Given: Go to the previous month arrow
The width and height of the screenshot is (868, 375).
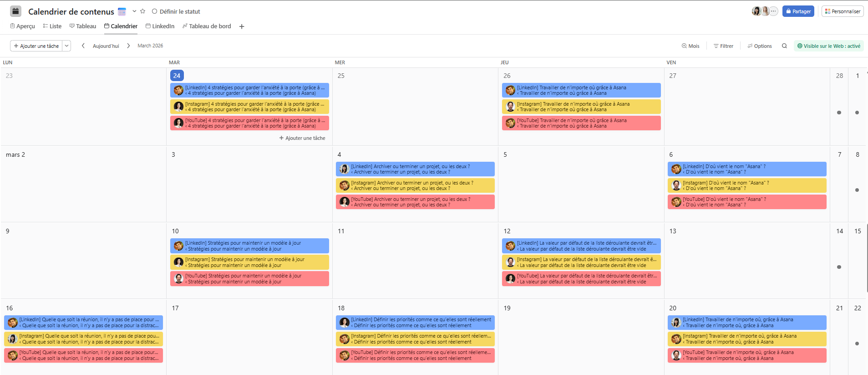Looking at the screenshot, I should click(x=83, y=46).
